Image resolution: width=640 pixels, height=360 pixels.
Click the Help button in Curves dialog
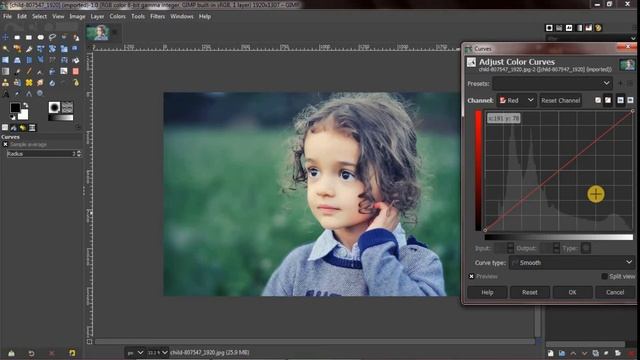[x=487, y=292]
